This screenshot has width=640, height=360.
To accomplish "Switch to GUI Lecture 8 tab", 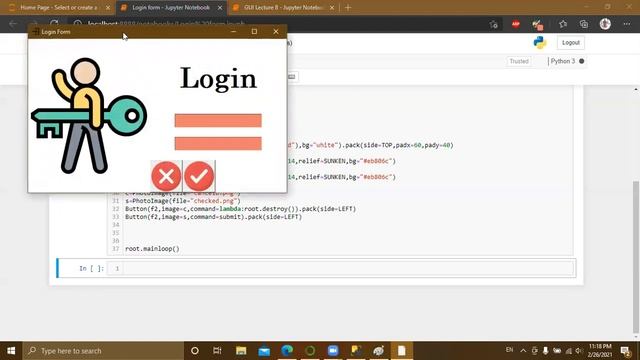I will pyautogui.click(x=283, y=7).
